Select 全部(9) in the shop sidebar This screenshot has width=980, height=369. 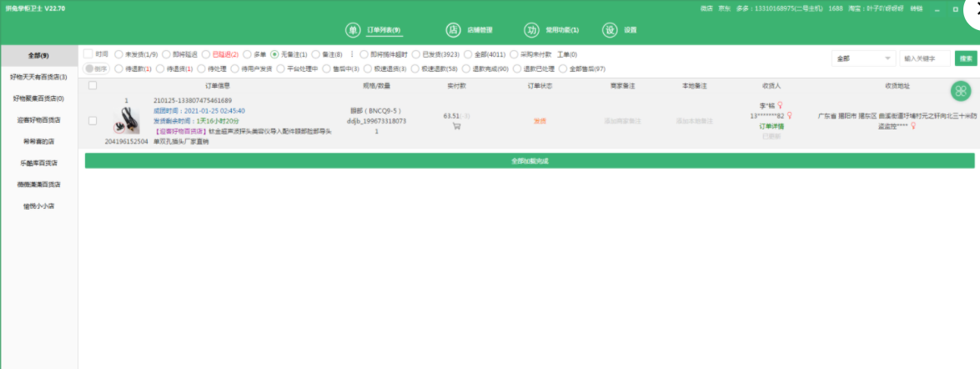pos(38,56)
